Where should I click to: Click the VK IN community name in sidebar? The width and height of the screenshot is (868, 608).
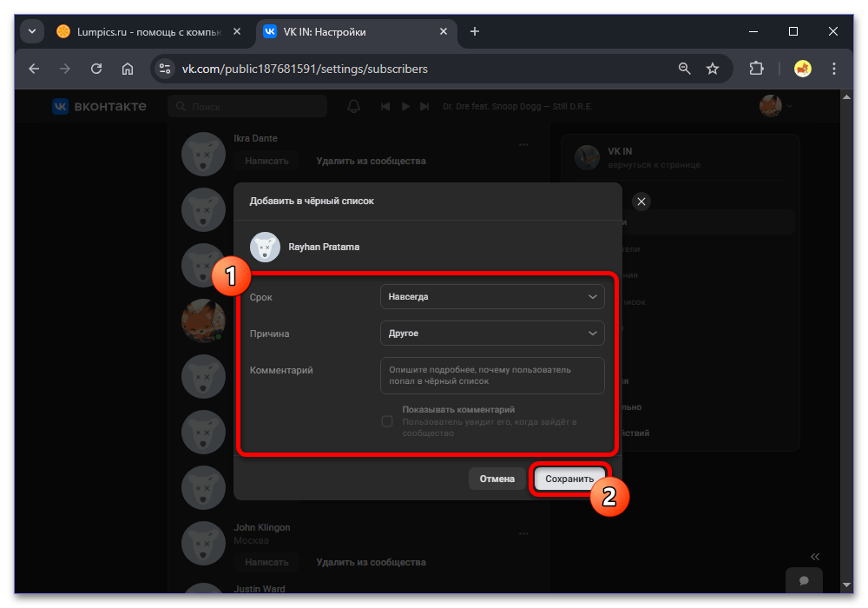[x=620, y=151]
